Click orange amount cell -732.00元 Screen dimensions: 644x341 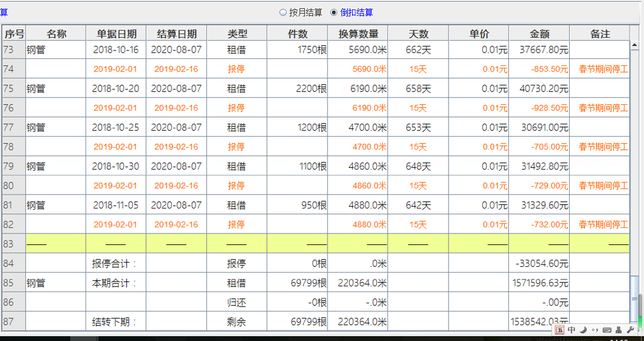(x=539, y=224)
